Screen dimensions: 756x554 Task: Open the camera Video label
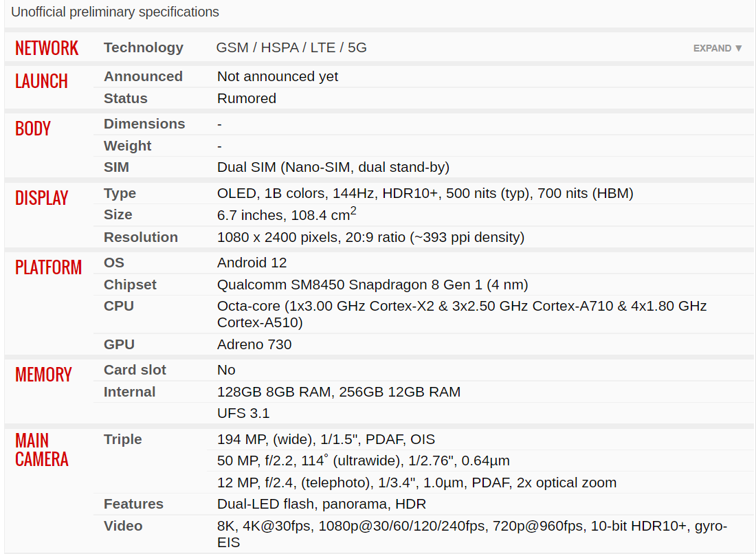click(x=123, y=526)
